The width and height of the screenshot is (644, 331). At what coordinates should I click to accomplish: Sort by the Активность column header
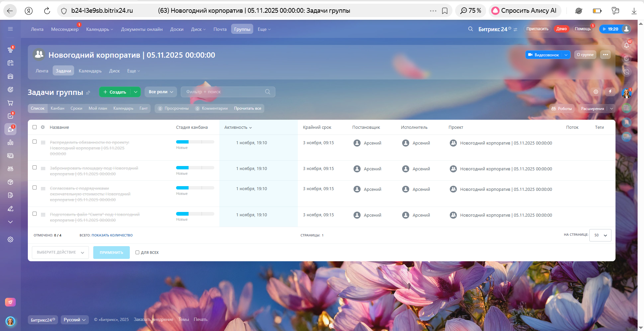click(x=238, y=127)
